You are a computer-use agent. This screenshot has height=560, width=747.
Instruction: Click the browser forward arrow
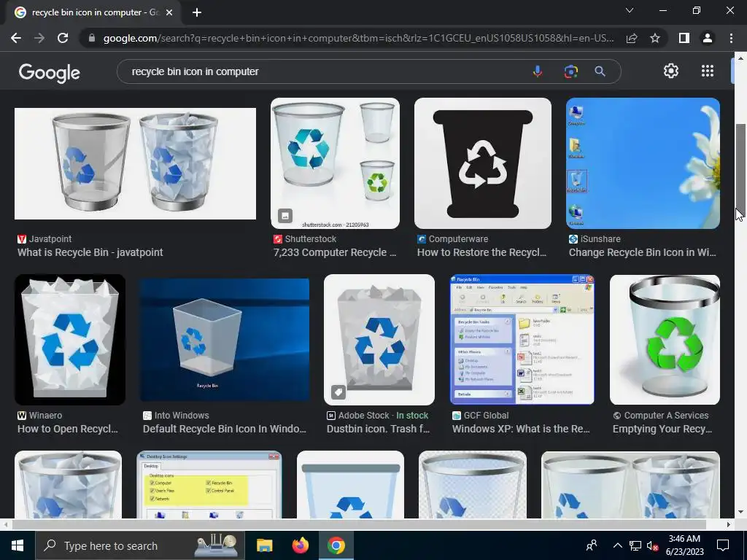click(39, 38)
